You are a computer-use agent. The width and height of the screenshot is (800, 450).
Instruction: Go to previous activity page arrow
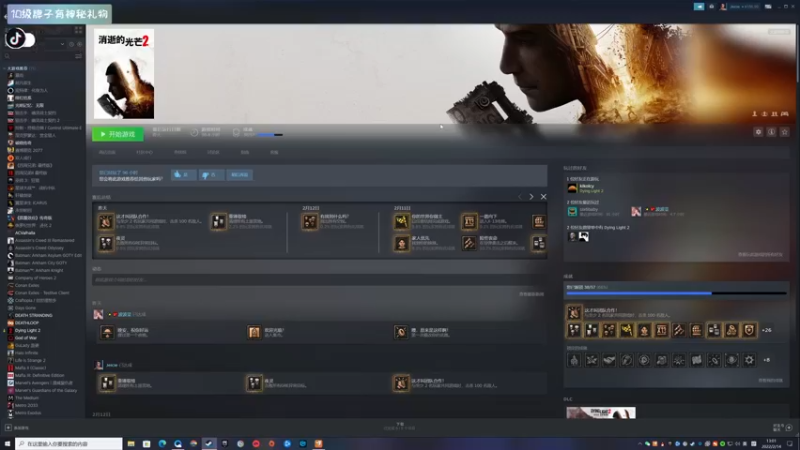(520, 196)
